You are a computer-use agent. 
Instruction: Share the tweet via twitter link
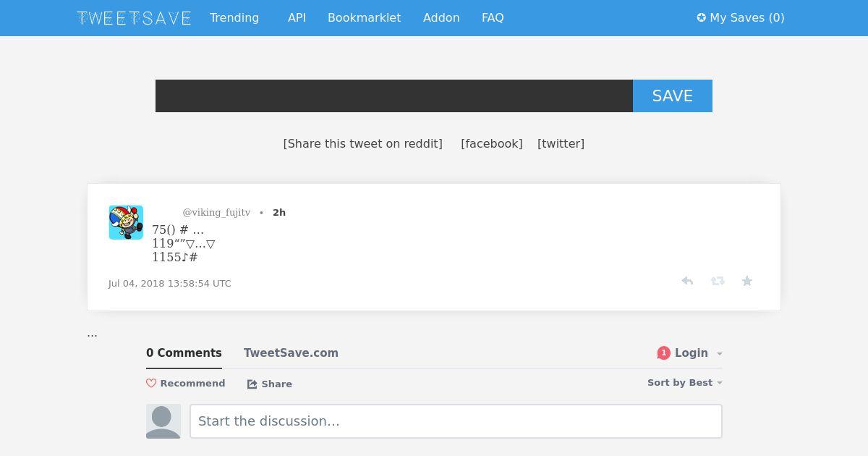(x=561, y=143)
